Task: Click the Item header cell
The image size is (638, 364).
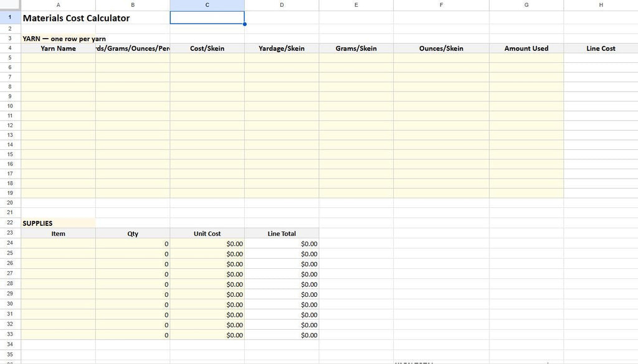Action: pyautogui.click(x=58, y=233)
